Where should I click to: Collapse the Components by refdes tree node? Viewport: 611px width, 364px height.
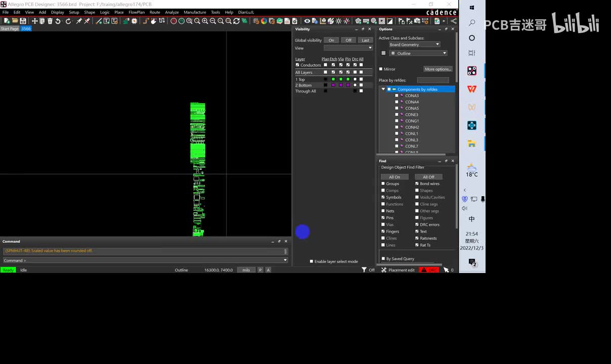click(383, 89)
